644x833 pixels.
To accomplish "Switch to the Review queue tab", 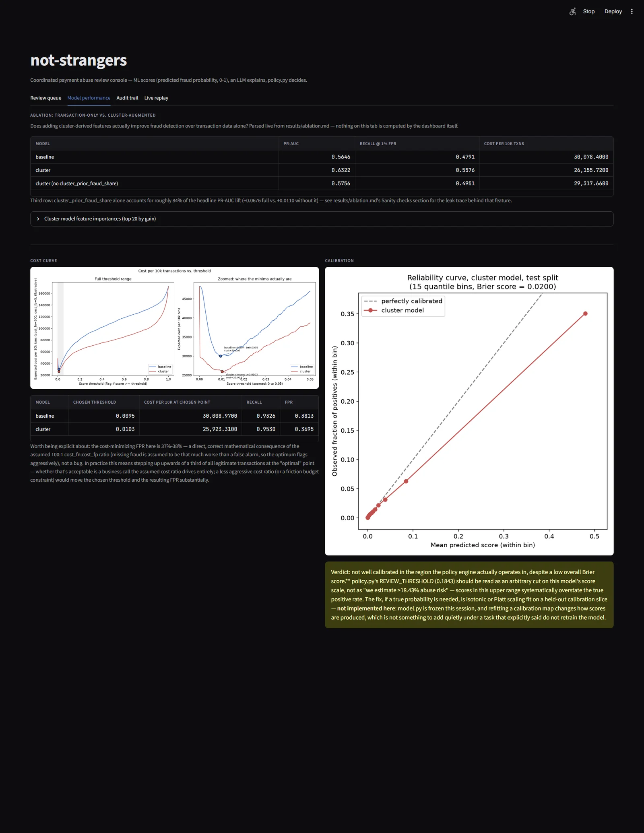I will 45,98.
